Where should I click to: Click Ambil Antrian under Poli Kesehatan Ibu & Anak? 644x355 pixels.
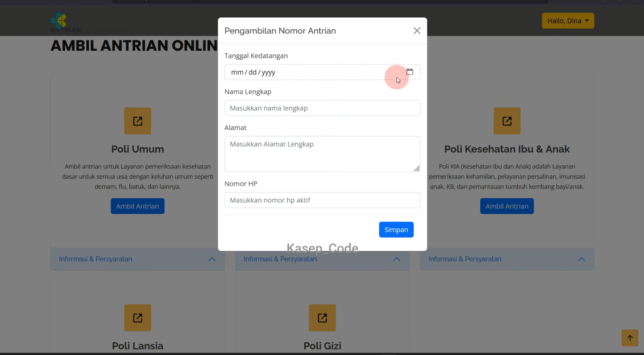(x=507, y=206)
